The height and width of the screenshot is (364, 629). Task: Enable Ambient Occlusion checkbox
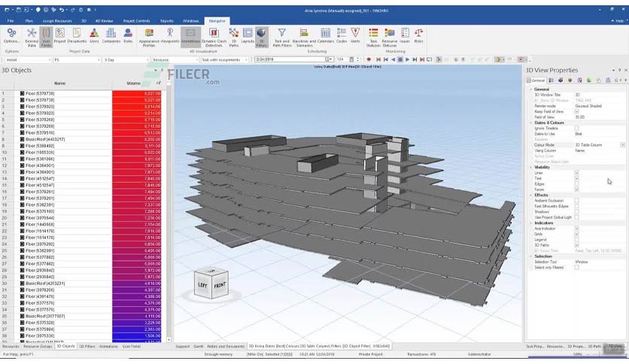pyautogui.click(x=576, y=201)
